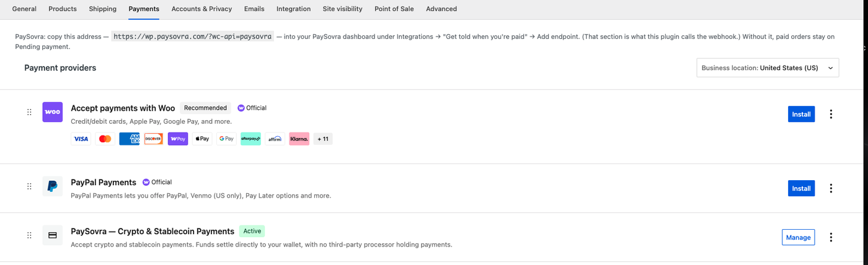Open the three-dot menu for PayPal Payments
This screenshot has height=265, width=868.
point(831,188)
